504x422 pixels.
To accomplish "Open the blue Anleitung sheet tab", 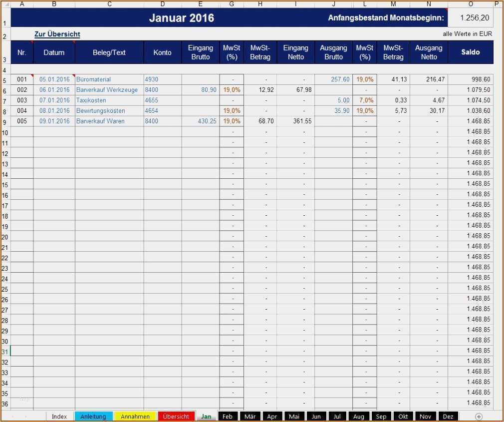I will [x=93, y=417].
